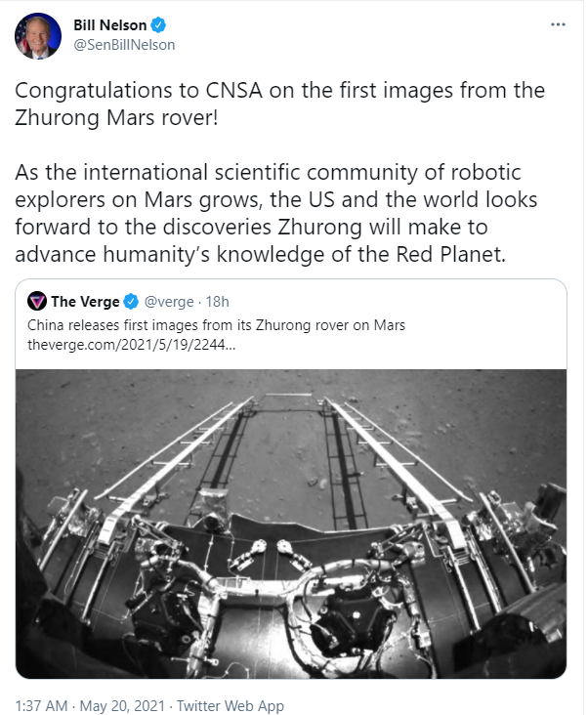Click The Verge name in quoted tweet
Image resolution: width=588 pixels, height=715 pixels.
pos(86,301)
